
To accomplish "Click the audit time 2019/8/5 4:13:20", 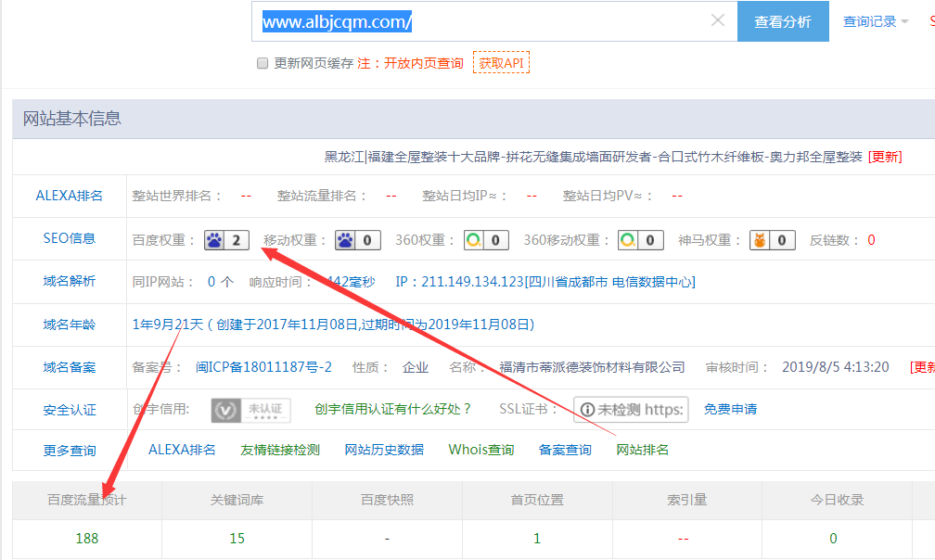I will point(836,367).
